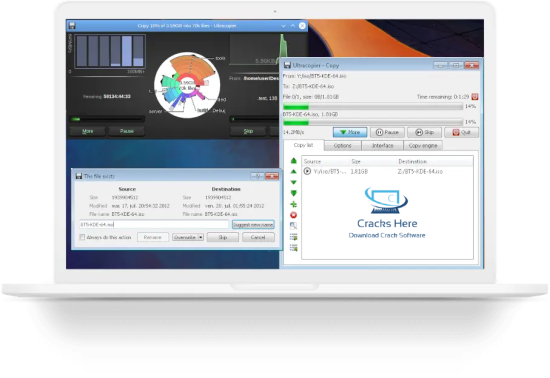The image size is (550, 378).
Task: Open the Copy engine tab
Action: (423, 146)
